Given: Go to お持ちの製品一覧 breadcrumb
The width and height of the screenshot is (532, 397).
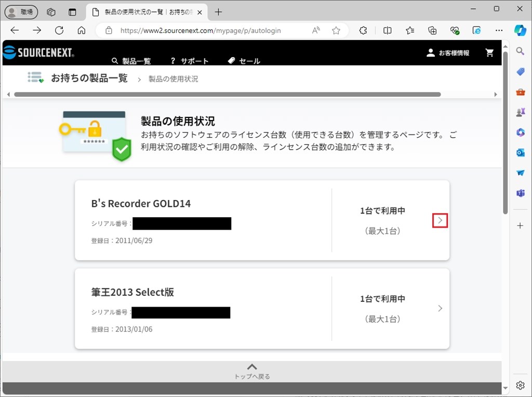Looking at the screenshot, I should (89, 78).
